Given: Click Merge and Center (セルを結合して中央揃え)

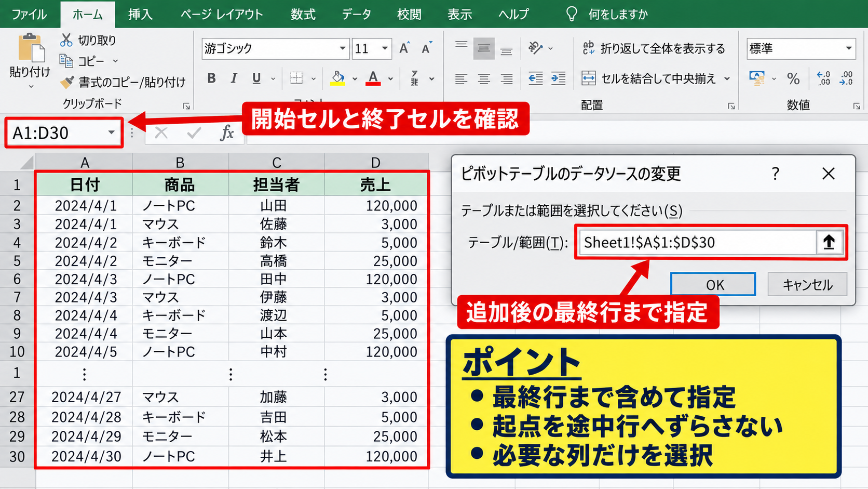Looking at the screenshot, I should point(649,78).
